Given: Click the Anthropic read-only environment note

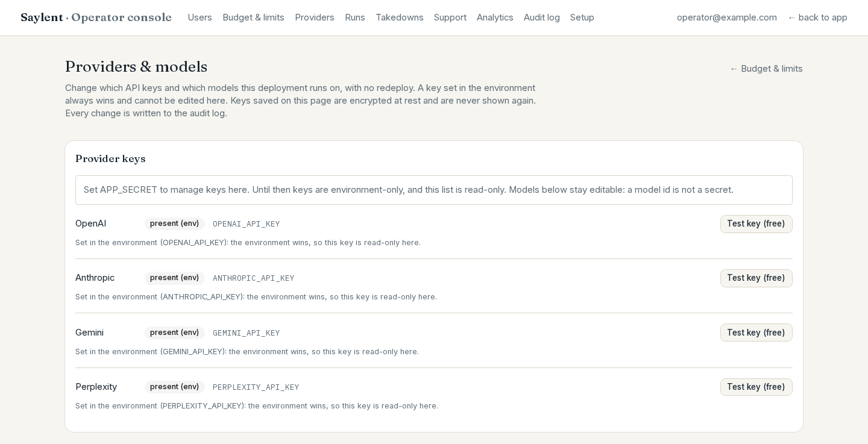Looking at the screenshot, I should 256,297.
